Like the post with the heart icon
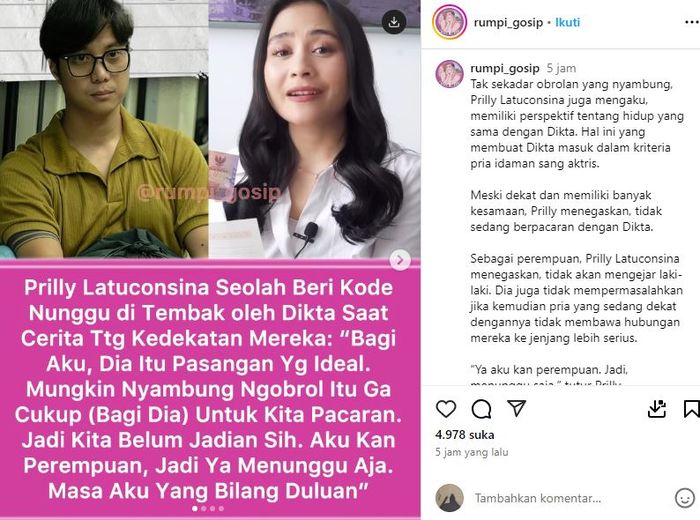This screenshot has width=700, height=520. [446, 408]
